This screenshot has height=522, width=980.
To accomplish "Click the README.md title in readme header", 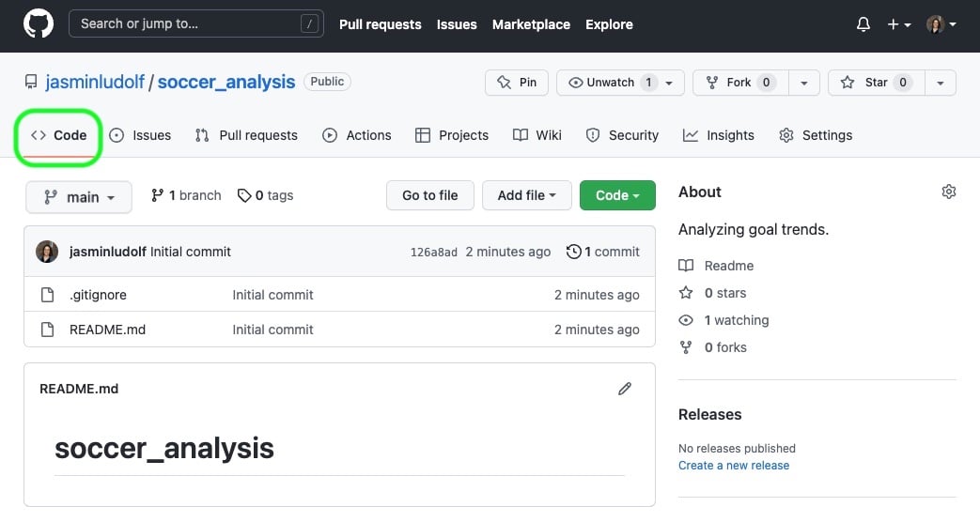I will 79,389.
